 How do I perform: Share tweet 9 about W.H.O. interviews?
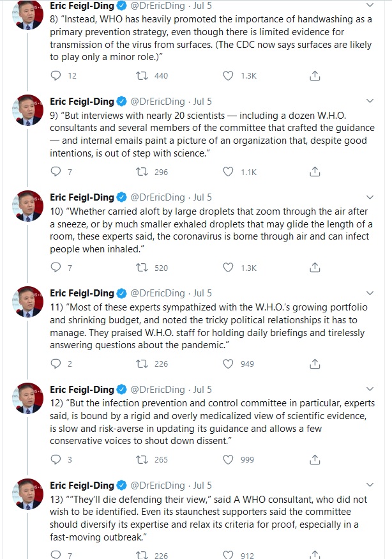314,172
